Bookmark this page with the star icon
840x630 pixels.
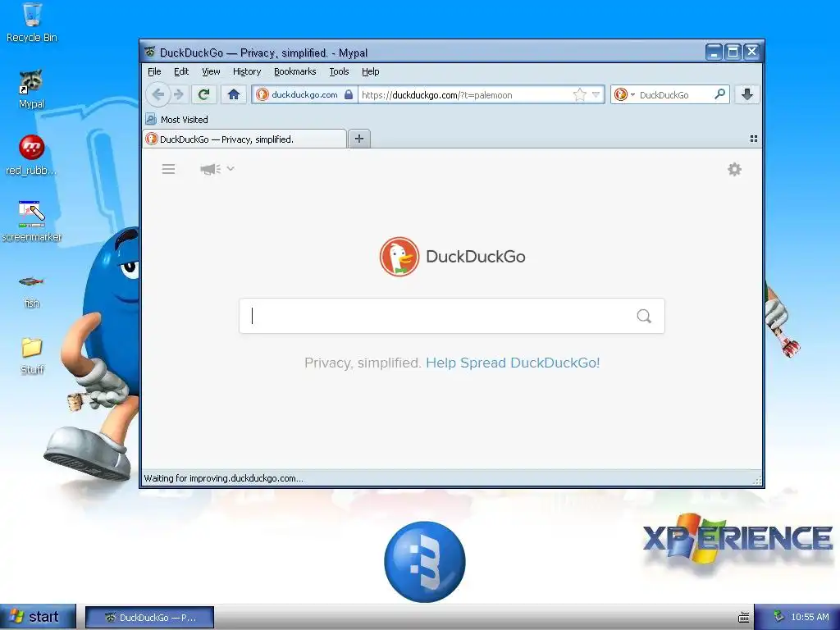pos(580,95)
